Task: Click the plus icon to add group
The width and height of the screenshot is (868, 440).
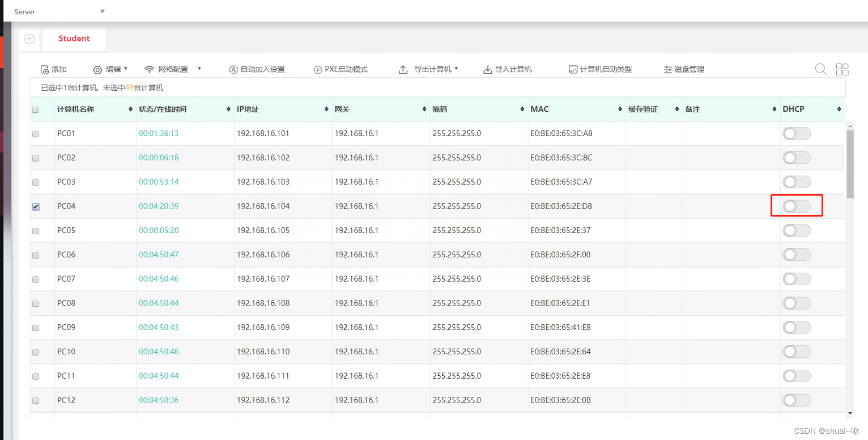Action: pyautogui.click(x=29, y=39)
